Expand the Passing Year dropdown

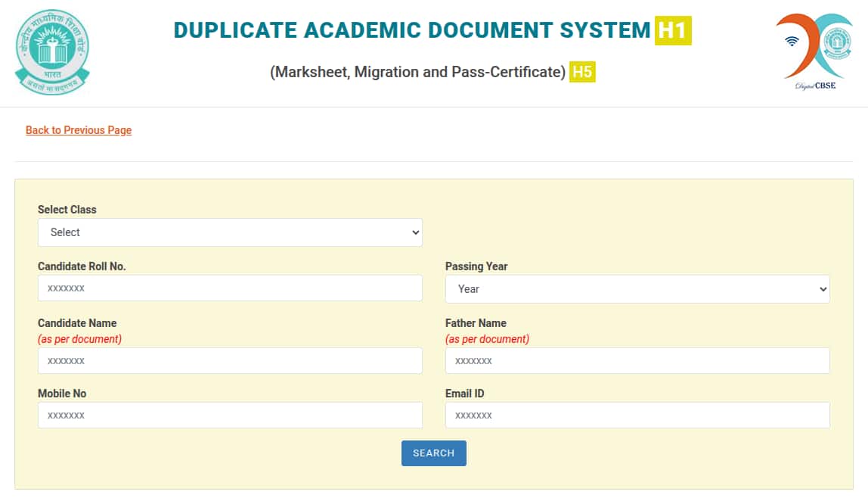click(x=637, y=289)
